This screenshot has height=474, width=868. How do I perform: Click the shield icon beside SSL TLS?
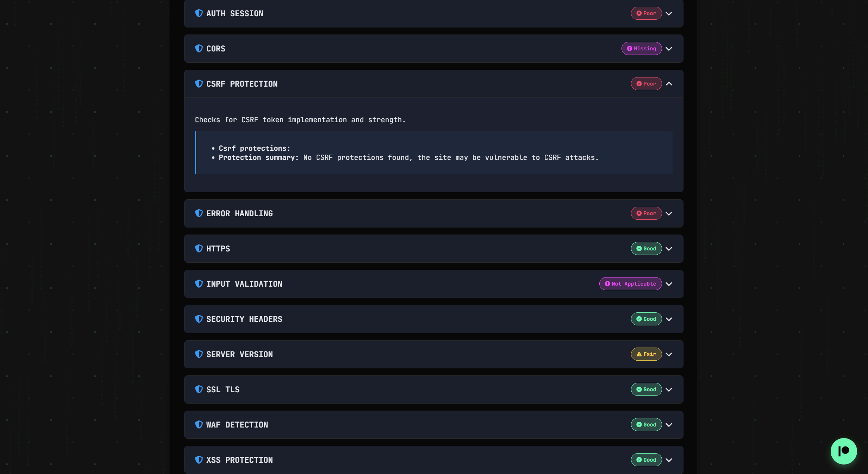199,389
